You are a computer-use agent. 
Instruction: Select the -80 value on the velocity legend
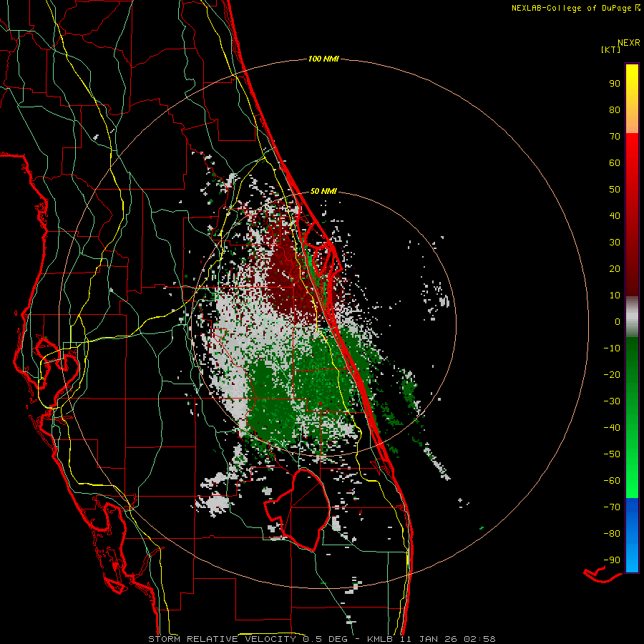pyautogui.click(x=612, y=534)
